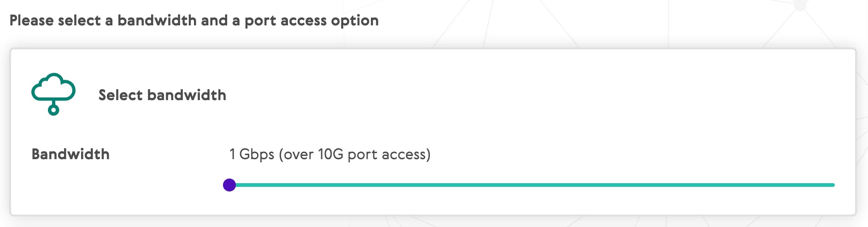Click the small circle node beneath the cloud

pyautogui.click(x=53, y=110)
